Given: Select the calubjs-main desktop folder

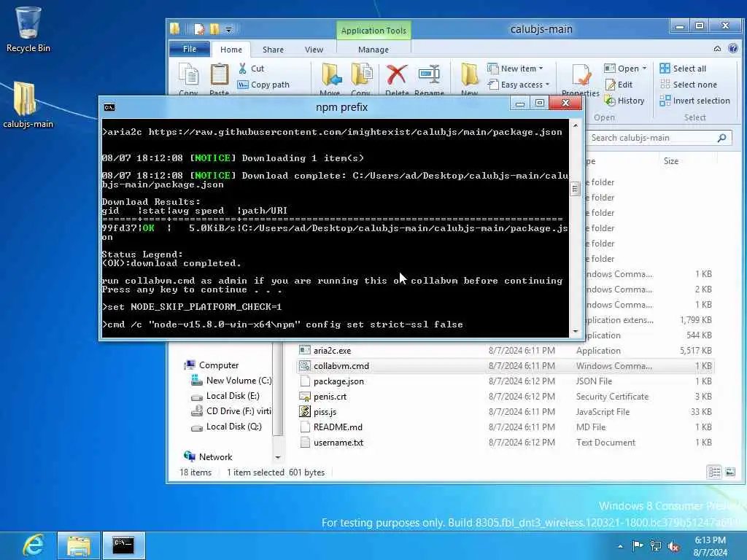Looking at the screenshot, I should point(28,105).
